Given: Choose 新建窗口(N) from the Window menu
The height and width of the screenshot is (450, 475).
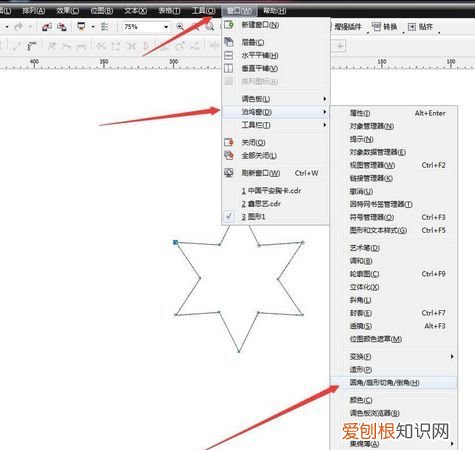Looking at the screenshot, I should pyautogui.click(x=276, y=25).
